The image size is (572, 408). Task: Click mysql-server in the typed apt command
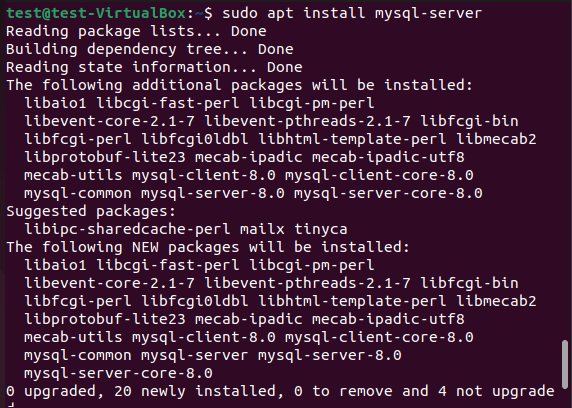(x=428, y=13)
